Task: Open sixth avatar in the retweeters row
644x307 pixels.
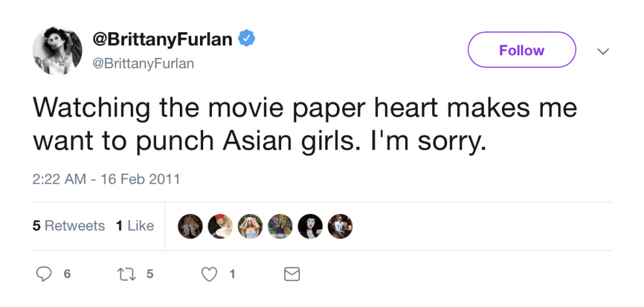Action: click(x=340, y=226)
